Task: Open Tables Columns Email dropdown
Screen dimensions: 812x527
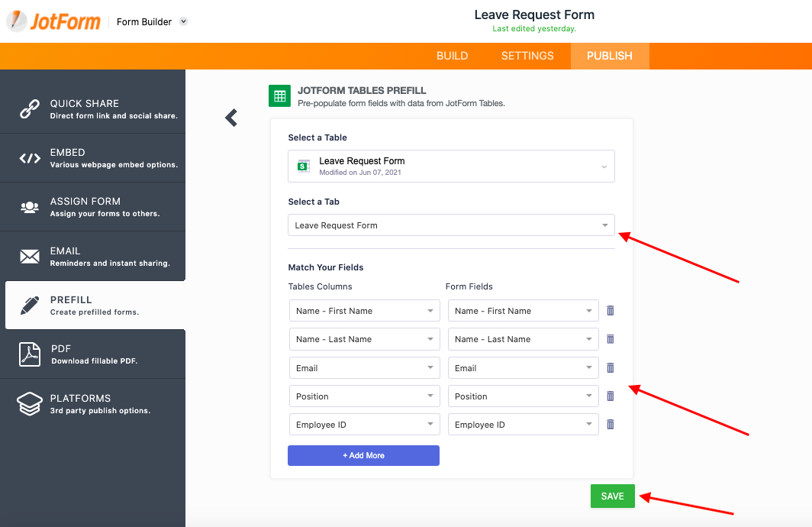Action: point(365,368)
